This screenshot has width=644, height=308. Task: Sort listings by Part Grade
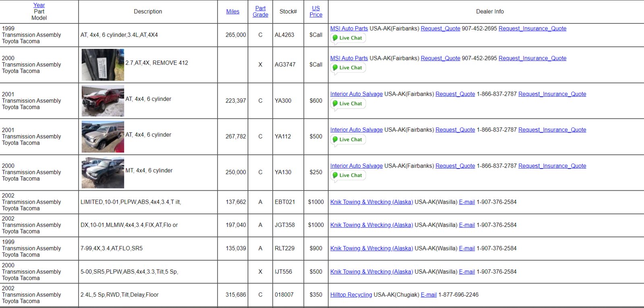pyautogui.click(x=260, y=12)
